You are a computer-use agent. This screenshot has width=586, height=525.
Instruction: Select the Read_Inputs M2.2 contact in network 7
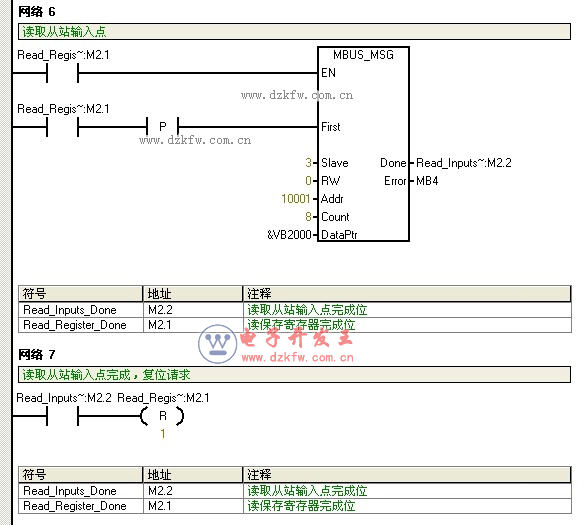(x=62, y=416)
